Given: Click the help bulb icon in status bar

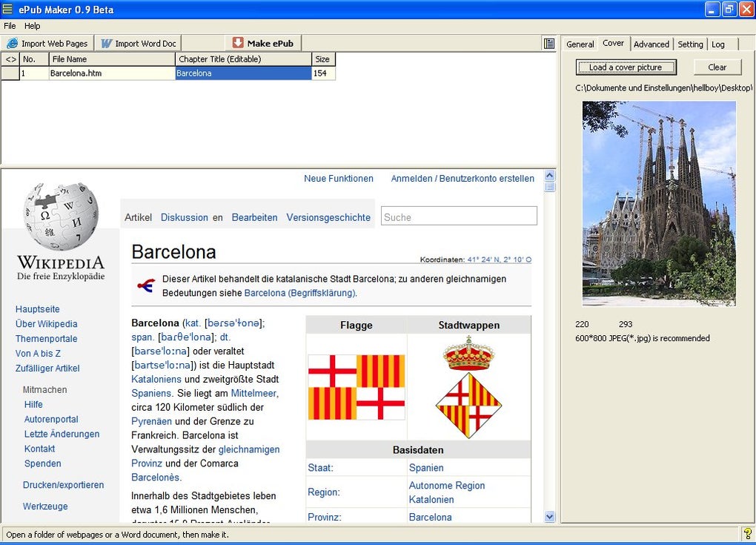Looking at the screenshot, I should tap(747, 534).
